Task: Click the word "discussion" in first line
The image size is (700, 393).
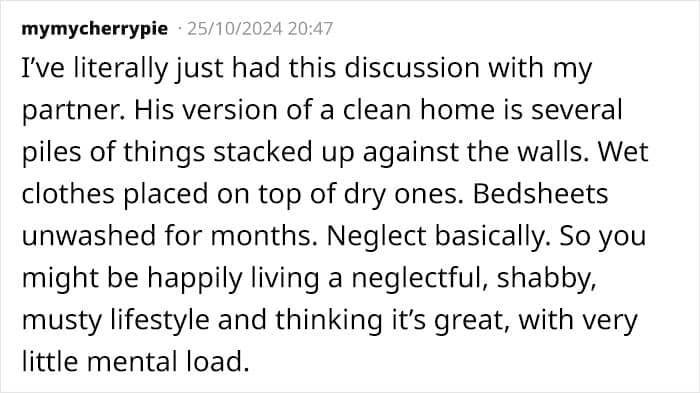Action: (x=411, y=68)
